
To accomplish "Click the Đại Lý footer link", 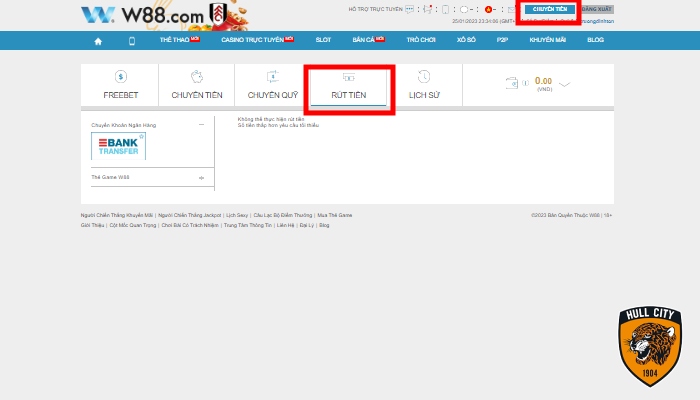I will point(306,225).
